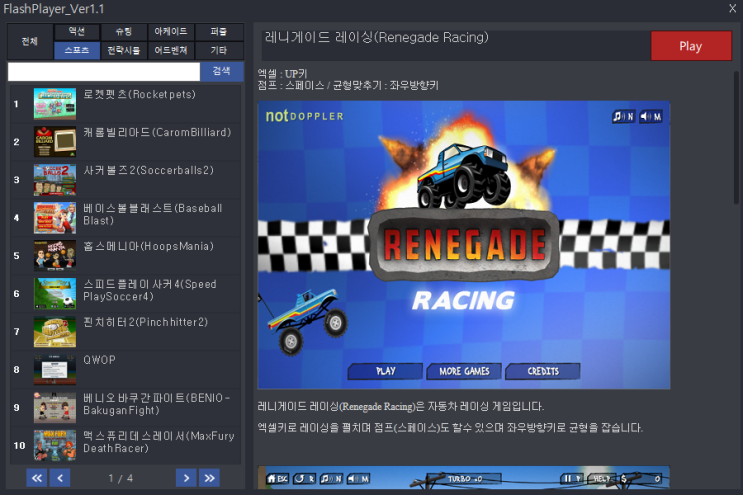Open the HoopsMania game thumbnail
The height and width of the screenshot is (495, 743).
pyautogui.click(x=55, y=255)
